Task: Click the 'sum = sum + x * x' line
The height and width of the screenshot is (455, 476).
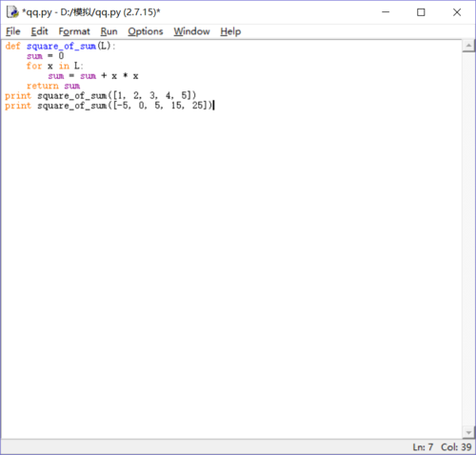Action: pyautogui.click(x=93, y=76)
